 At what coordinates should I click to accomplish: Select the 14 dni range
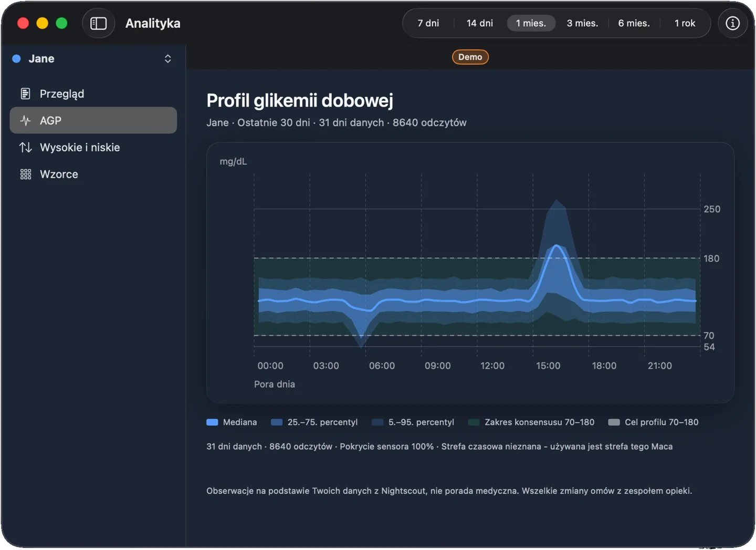pos(480,23)
